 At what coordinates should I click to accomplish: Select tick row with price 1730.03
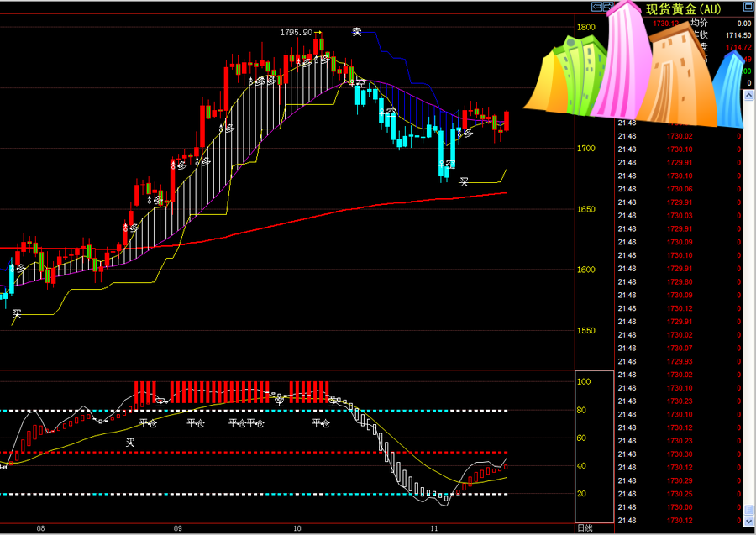pos(680,216)
